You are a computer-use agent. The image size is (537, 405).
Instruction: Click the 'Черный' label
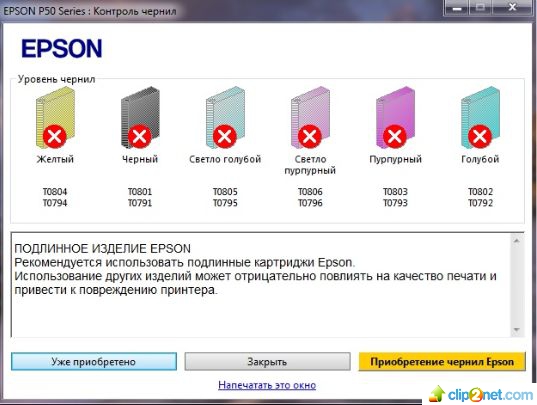[x=140, y=159]
